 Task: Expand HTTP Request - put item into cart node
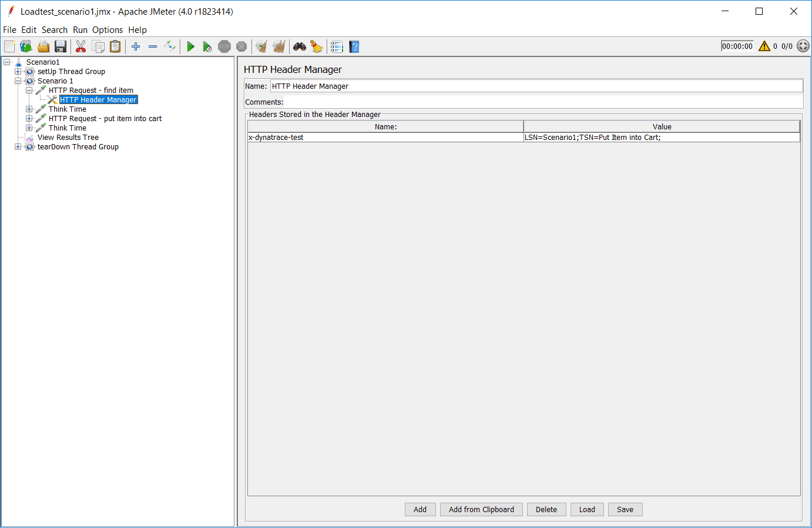pos(29,118)
